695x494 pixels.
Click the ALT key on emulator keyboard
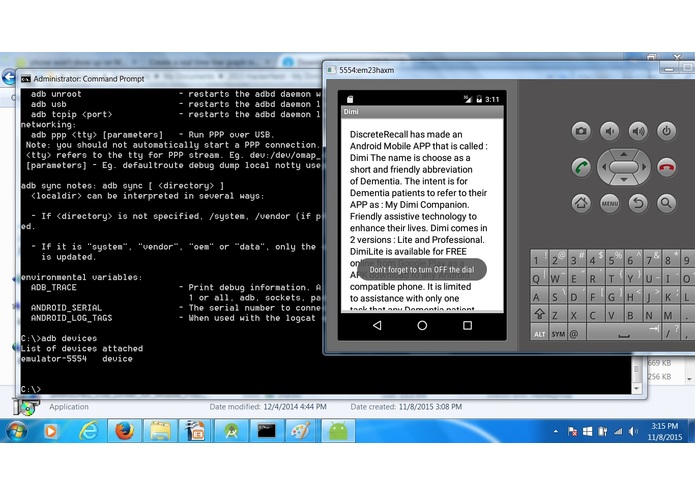tap(539, 333)
